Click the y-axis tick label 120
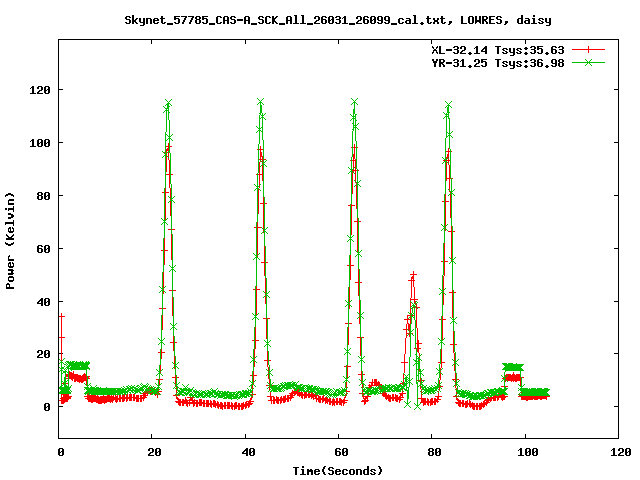This screenshot has height=480, width=640. (40, 90)
